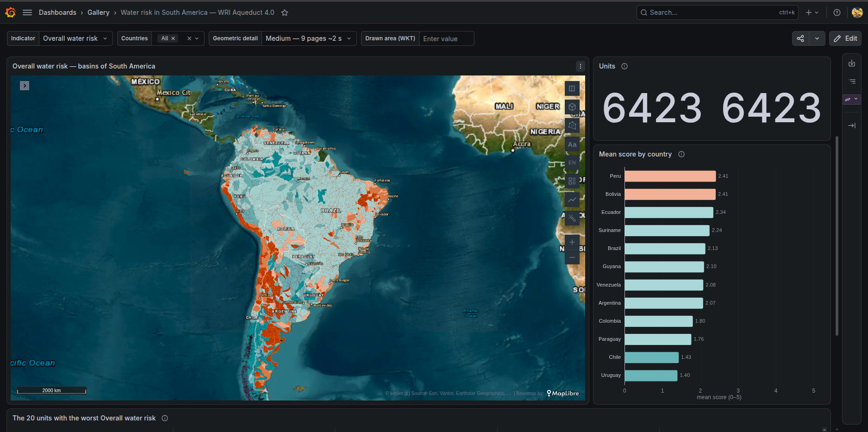Image resolution: width=868 pixels, height=432 pixels.
Task: Click the magic wand map effects tool
Action: tap(572, 218)
